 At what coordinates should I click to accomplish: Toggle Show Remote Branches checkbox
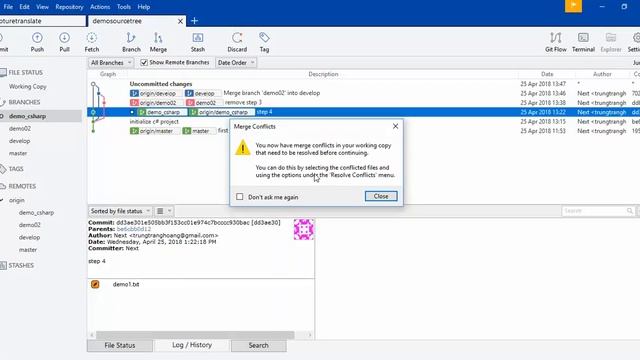[x=144, y=62]
